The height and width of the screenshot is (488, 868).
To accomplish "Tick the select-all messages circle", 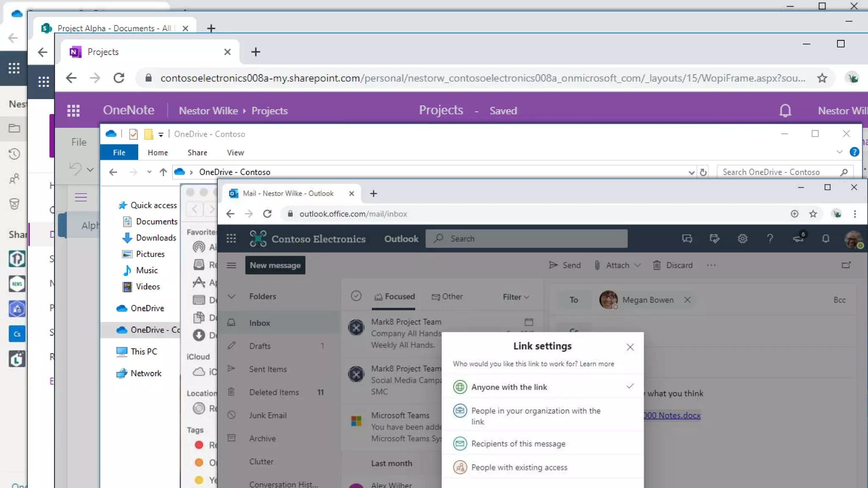I will [x=356, y=296].
